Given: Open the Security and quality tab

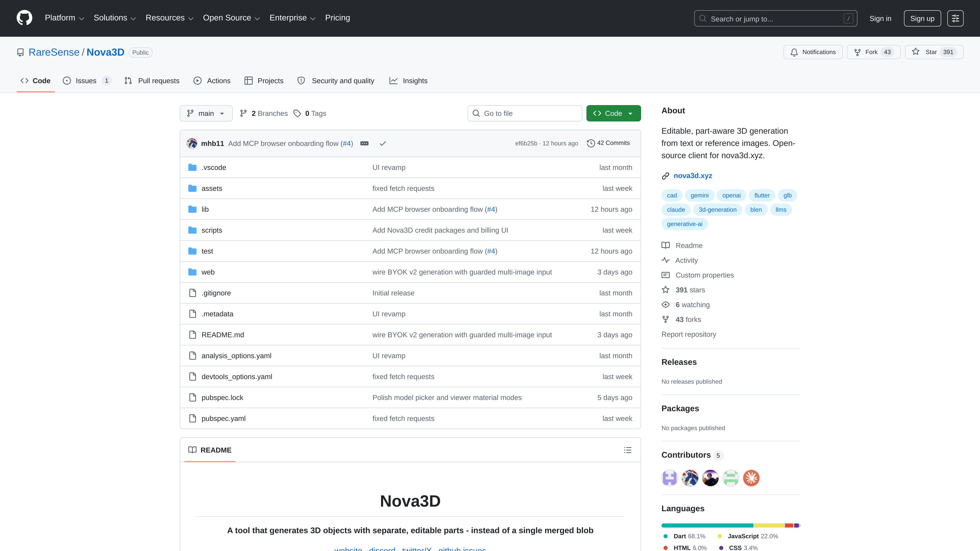Looking at the screenshot, I should (x=336, y=81).
